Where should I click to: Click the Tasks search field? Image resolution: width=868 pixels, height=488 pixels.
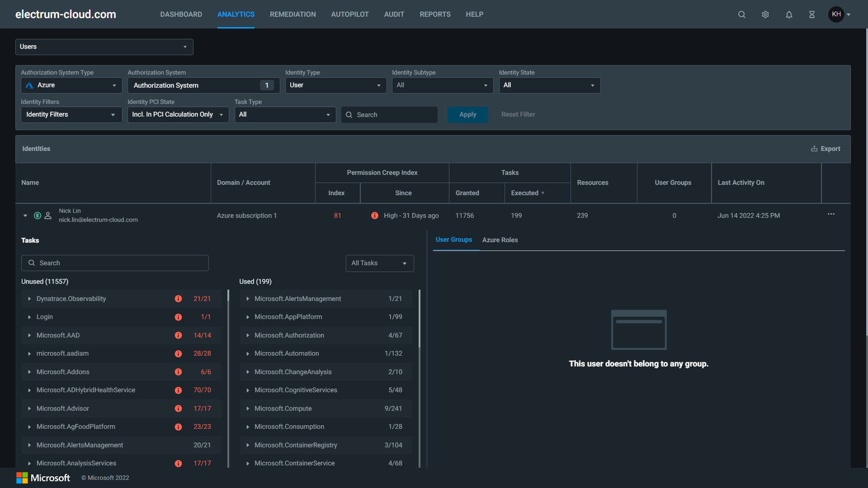click(x=115, y=263)
